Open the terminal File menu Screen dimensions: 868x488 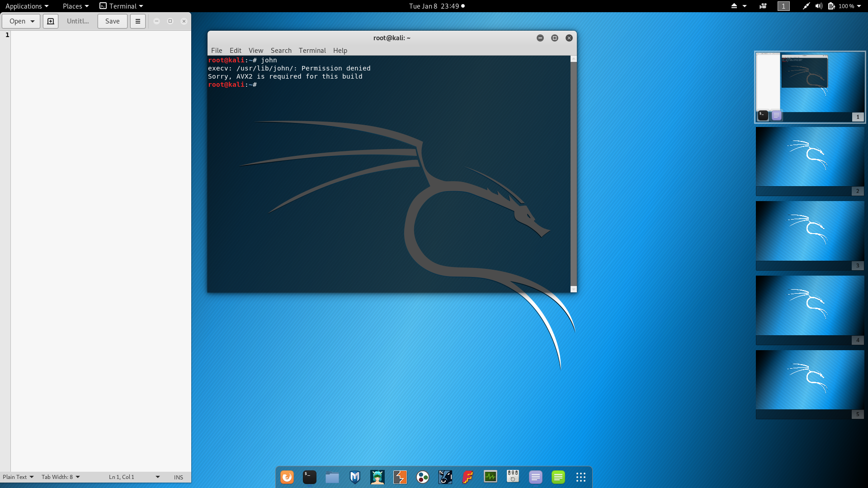(x=217, y=51)
